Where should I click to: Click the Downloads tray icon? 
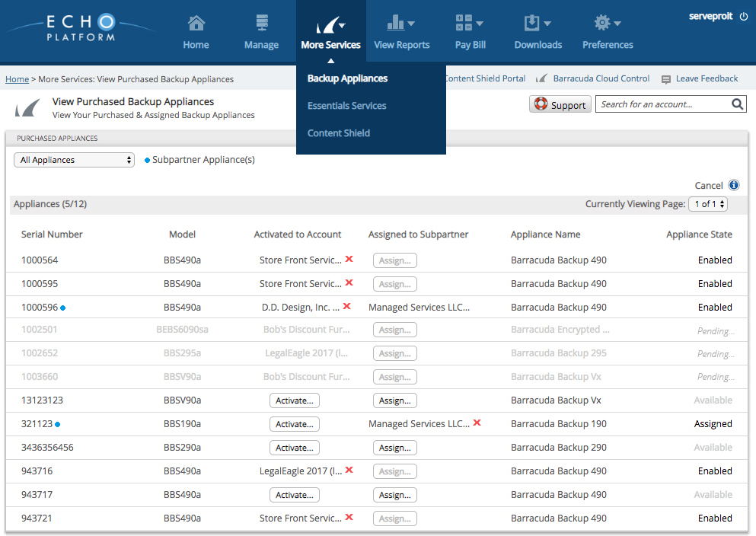click(531, 23)
